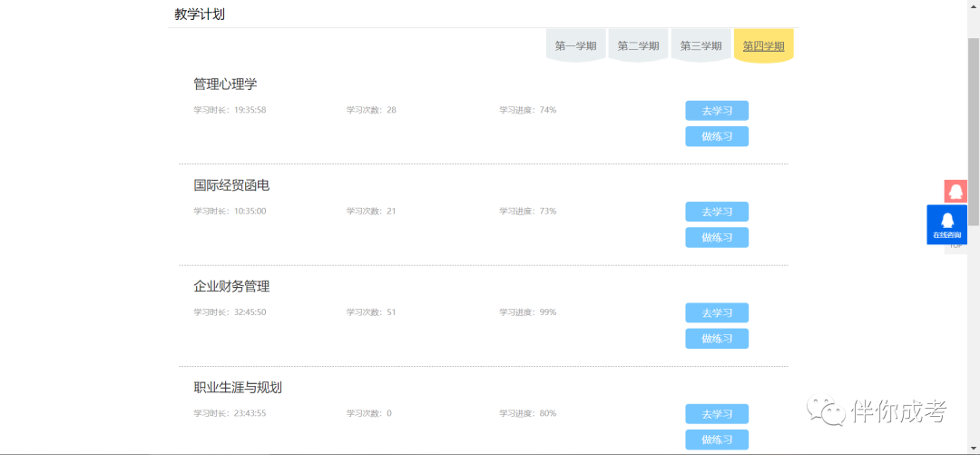Image resolution: width=980 pixels, height=455 pixels.
Task: Click 去学习 for 职业生涯与规划
Action: click(717, 414)
